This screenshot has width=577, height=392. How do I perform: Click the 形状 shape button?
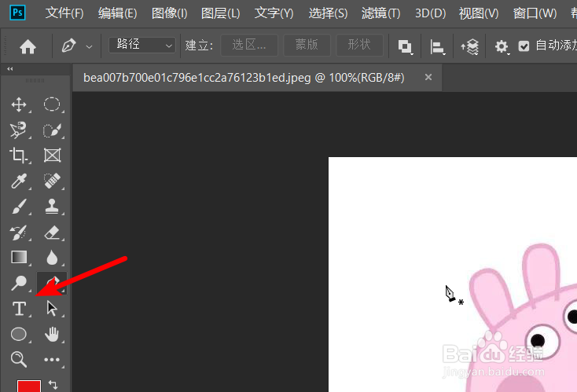(x=359, y=46)
